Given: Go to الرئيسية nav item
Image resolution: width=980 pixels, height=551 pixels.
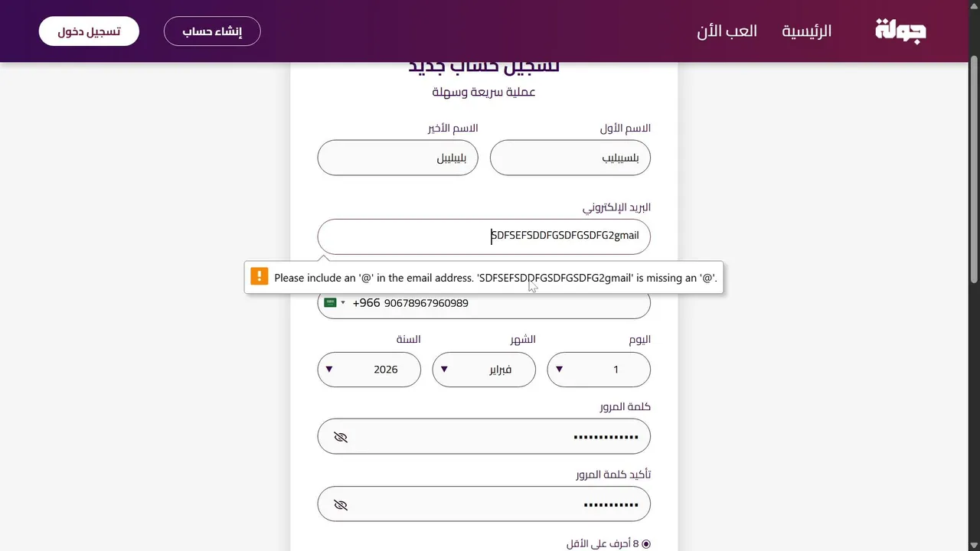Looking at the screenshot, I should coord(806,31).
